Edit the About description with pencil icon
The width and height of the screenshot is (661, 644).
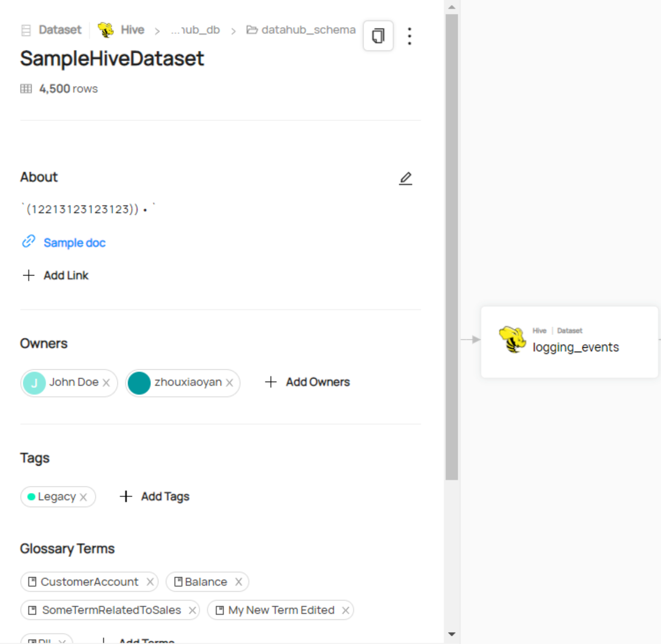(x=405, y=178)
